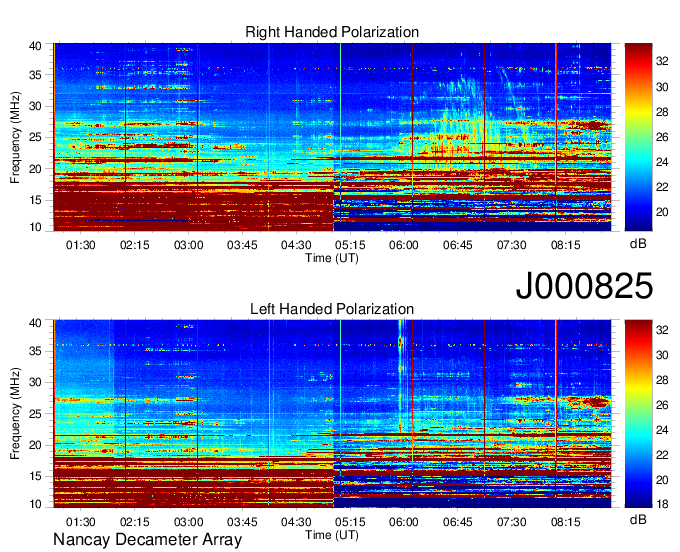Screen dimensions: 680x552
Task: Click the 32 dB tick on the upper colorbar
Action: pyautogui.click(x=662, y=62)
